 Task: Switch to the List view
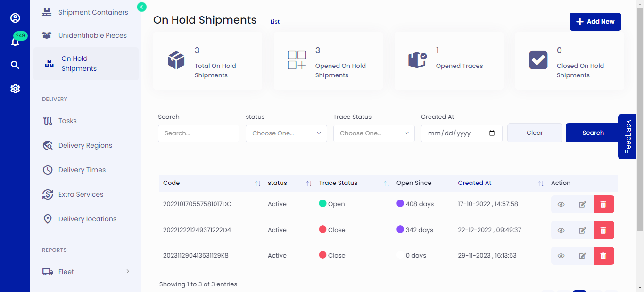(x=275, y=21)
